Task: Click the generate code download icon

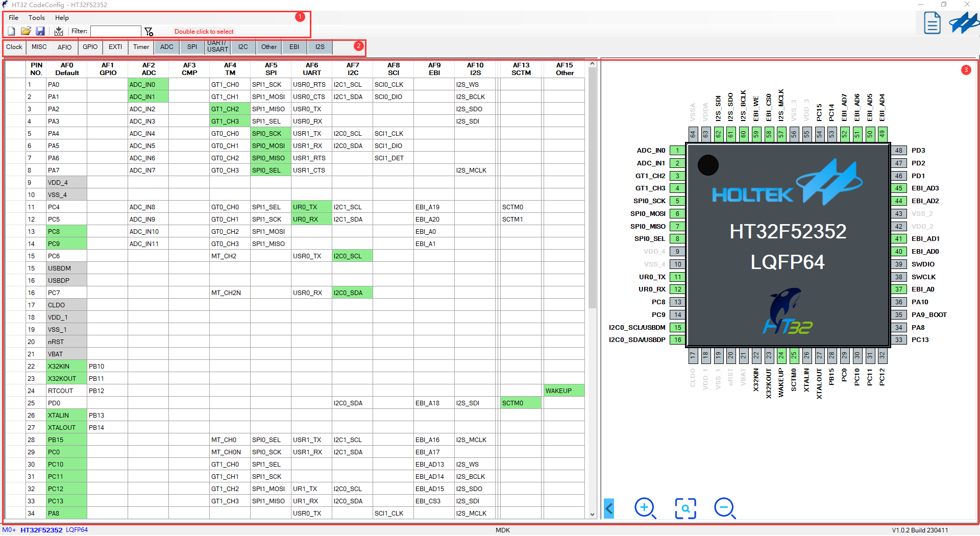Action: pyautogui.click(x=59, y=32)
